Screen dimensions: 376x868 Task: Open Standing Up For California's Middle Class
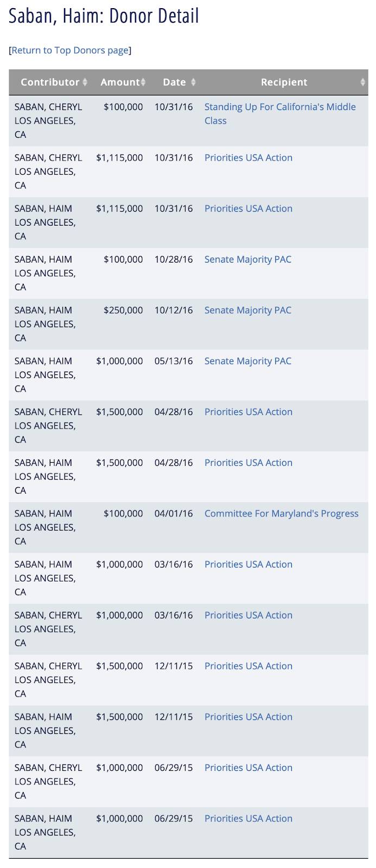tap(280, 114)
